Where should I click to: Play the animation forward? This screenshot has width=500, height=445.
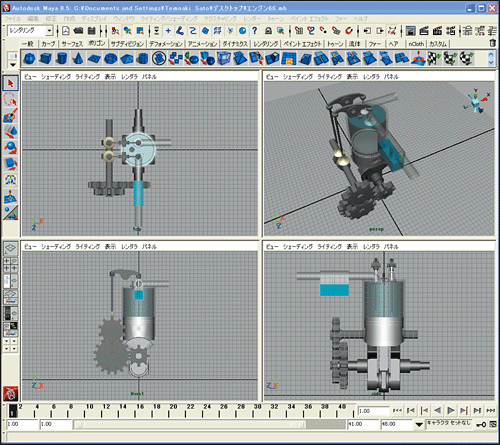tap(451, 410)
